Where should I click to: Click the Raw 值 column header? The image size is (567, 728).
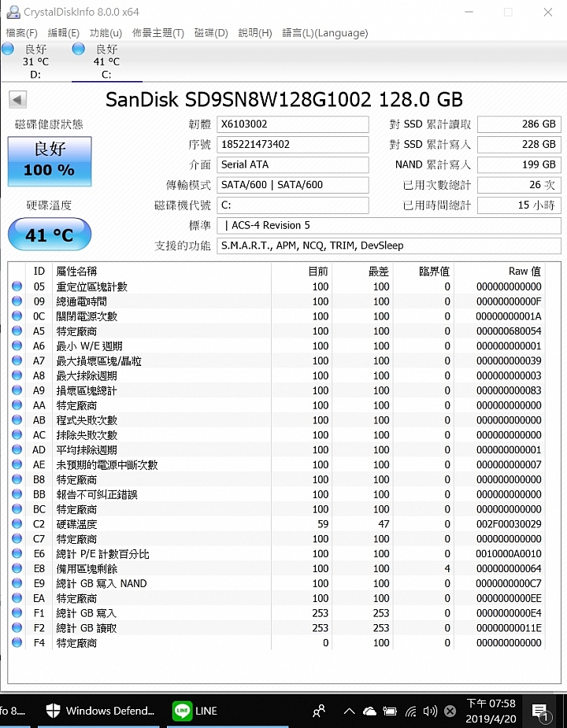coord(524,272)
